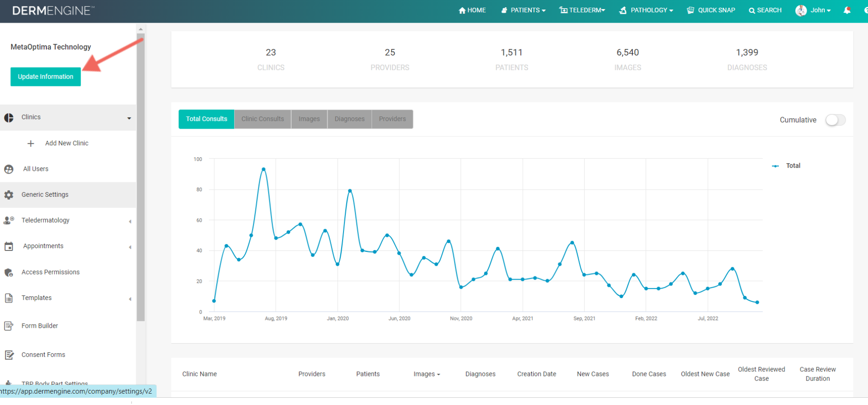Open the TELEDERM dropdown menu
Screen dimensions: 868x405
coord(582,10)
